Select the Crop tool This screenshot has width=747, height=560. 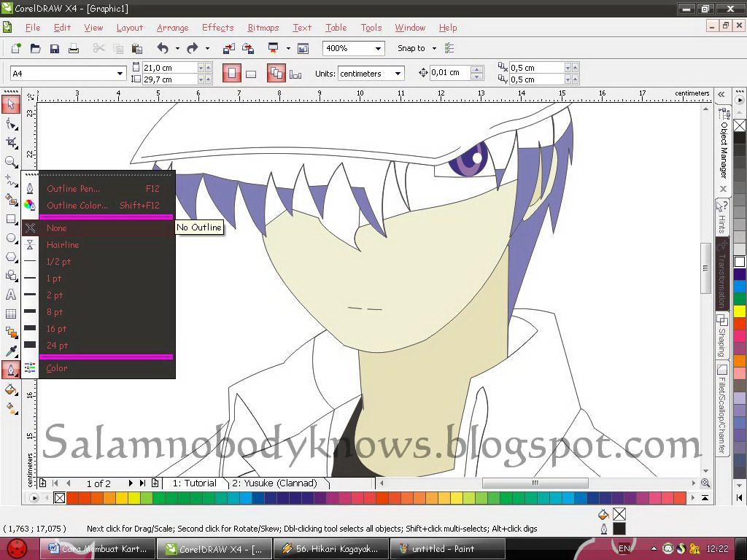[x=11, y=143]
